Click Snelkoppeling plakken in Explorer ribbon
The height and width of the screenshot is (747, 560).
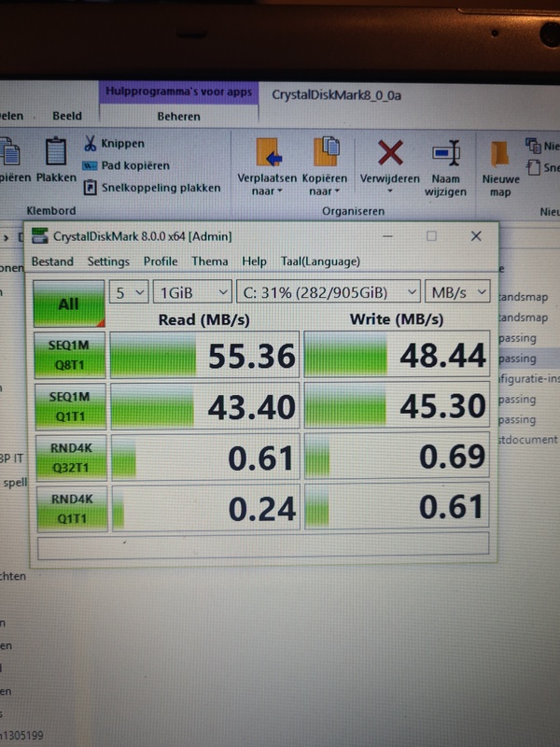coord(152,188)
